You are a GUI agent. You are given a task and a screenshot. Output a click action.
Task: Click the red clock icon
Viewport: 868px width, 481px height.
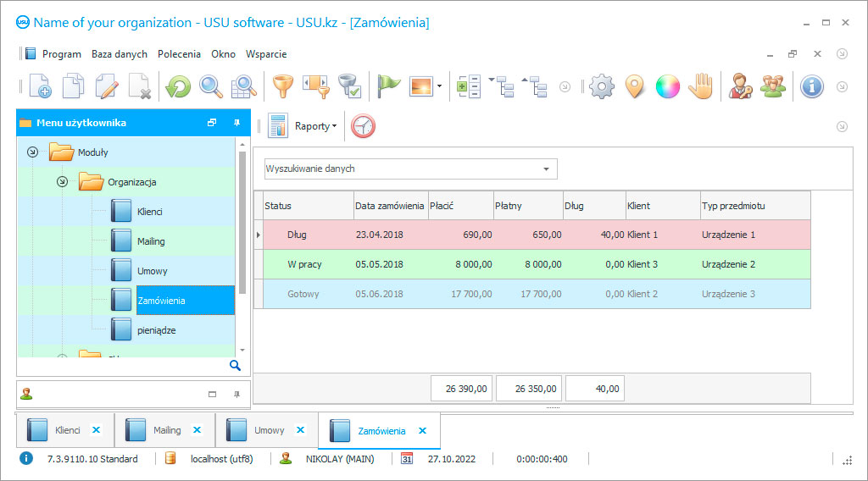363,126
